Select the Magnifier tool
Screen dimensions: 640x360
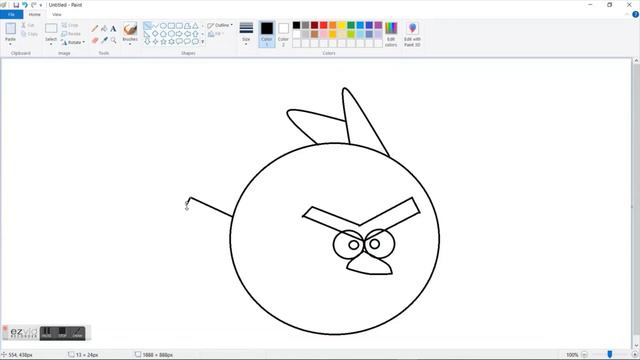click(x=113, y=40)
